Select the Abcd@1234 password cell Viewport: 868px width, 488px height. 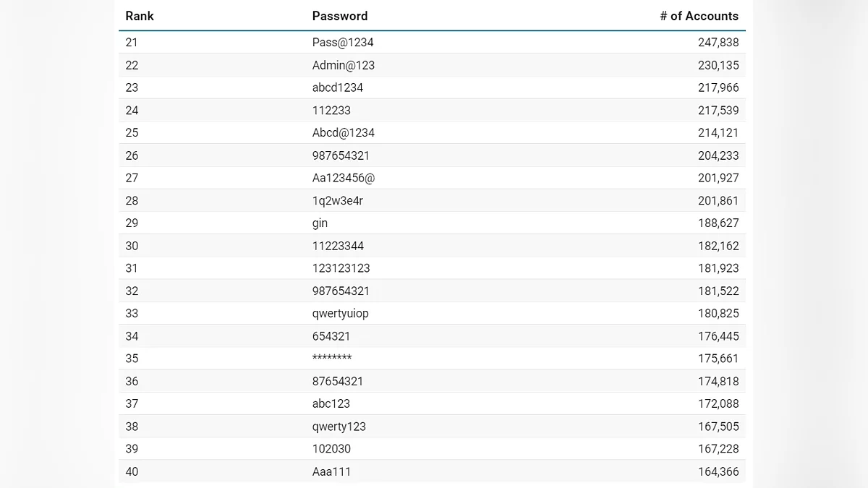344,133
